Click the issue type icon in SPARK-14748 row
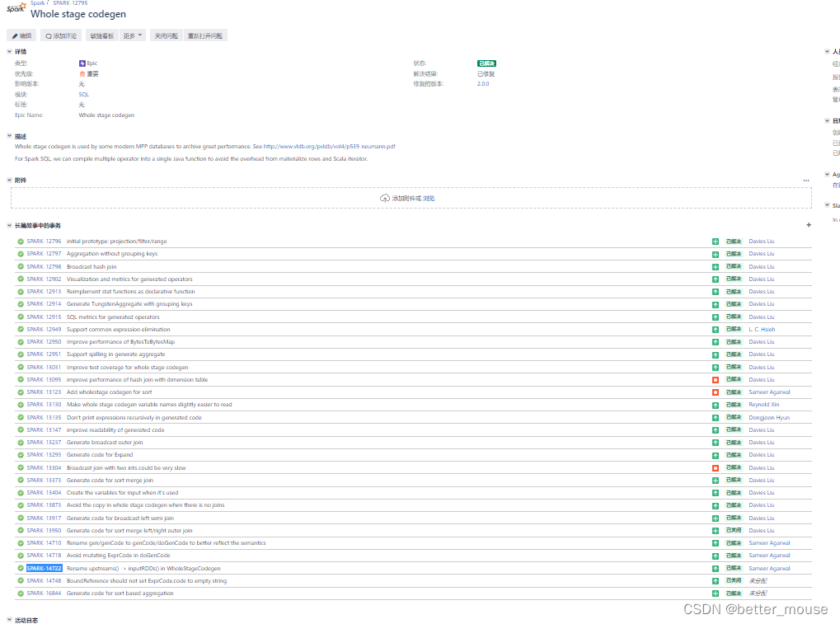The height and width of the screenshot is (624, 840). [716, 581]
